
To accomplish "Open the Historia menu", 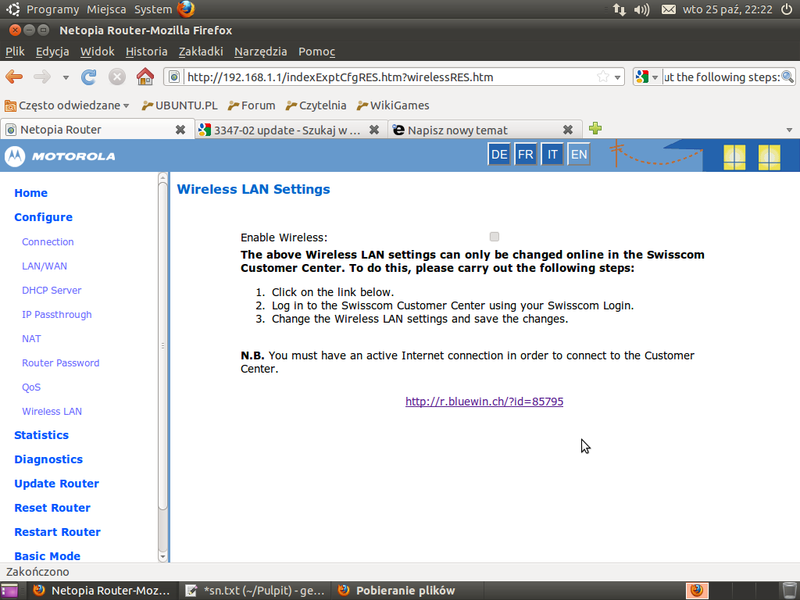I will pos(146,52).
